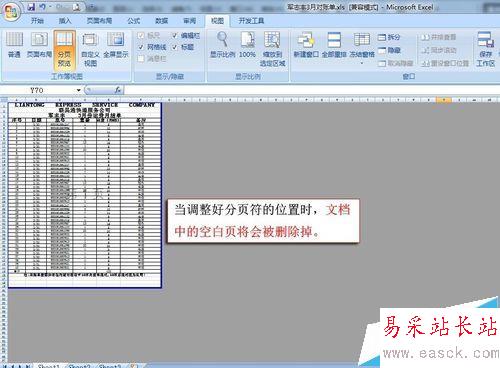This screenshot has height=368, width=500.
Task: Click 新建窗口 new window icon
Action: point(306,44)
